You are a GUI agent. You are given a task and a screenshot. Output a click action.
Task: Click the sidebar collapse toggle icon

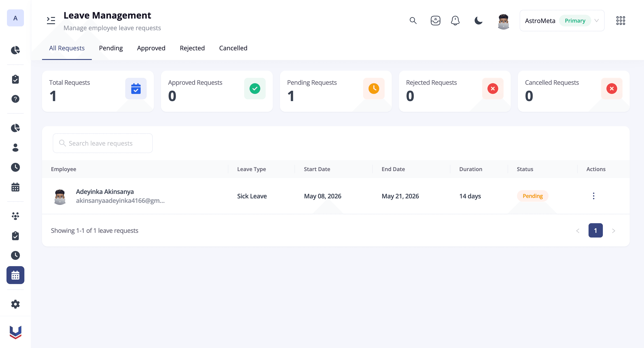coord(51,21)
